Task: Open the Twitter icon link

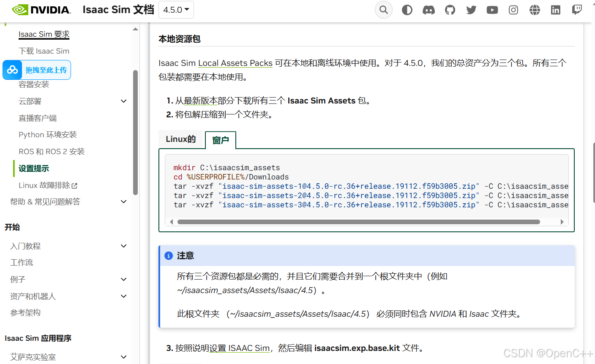Action: 471,10
